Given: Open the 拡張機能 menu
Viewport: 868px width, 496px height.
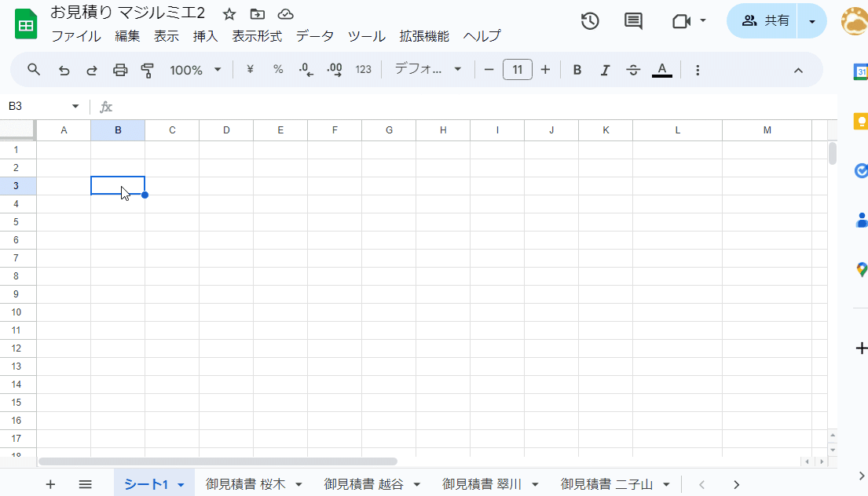Looking at the screenshot, I should (x=424, y=37).
